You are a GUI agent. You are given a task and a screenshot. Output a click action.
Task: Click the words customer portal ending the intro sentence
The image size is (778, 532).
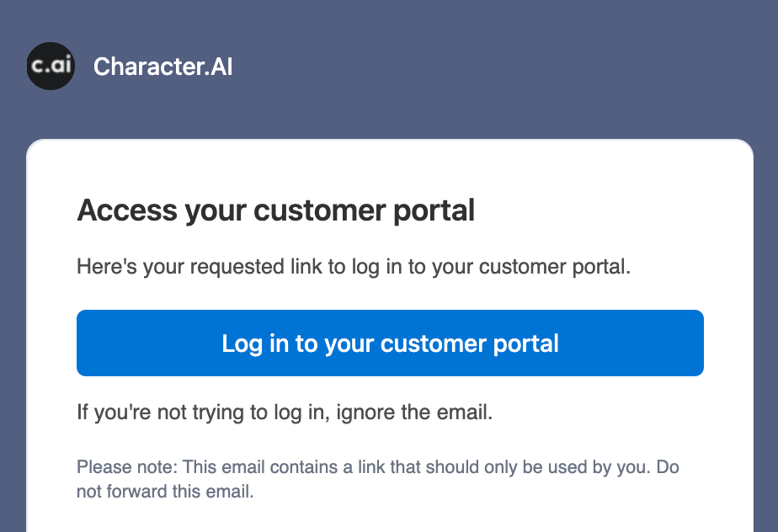coord(554,267)
